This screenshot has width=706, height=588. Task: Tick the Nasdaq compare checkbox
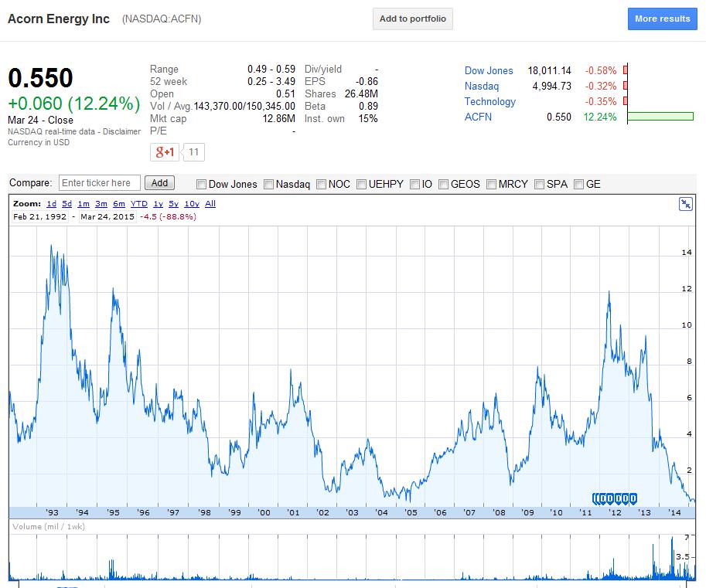click(x=269, y=184)
